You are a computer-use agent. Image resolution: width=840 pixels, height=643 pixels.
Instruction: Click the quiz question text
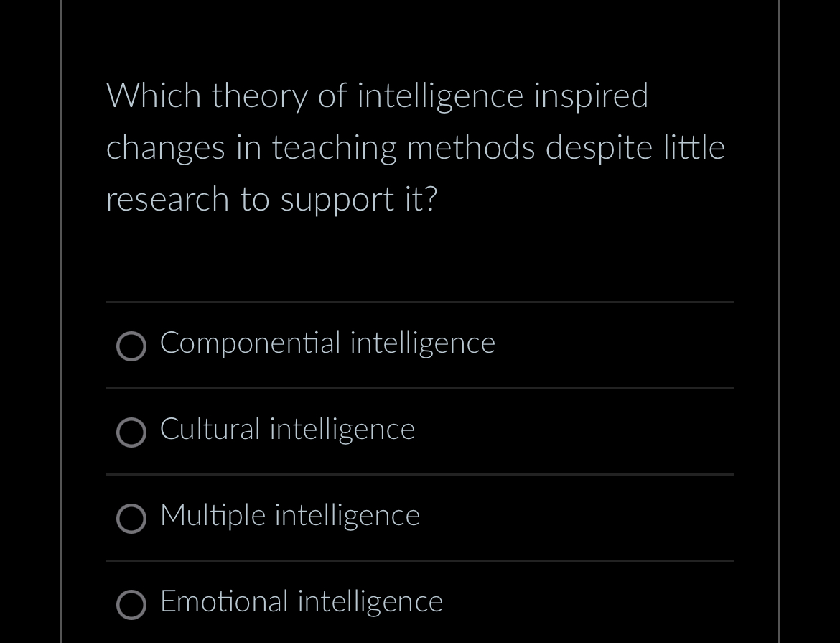click(415, 147)
